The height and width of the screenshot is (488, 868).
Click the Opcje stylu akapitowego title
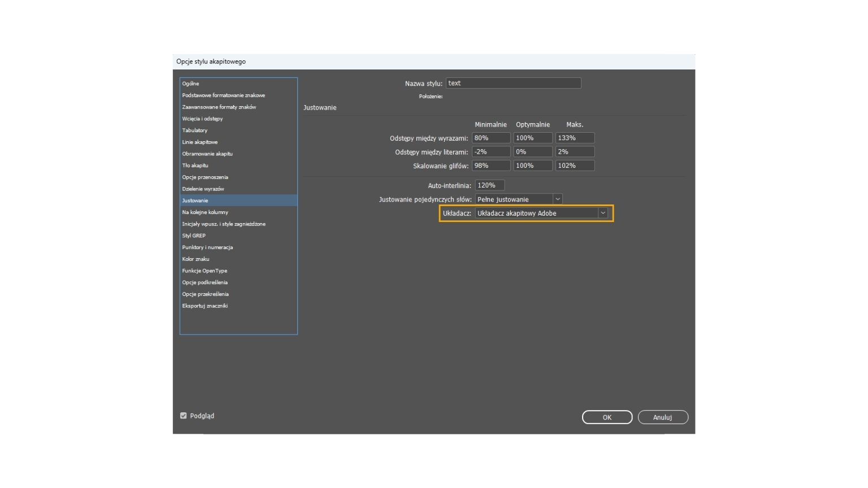[211, 62]
